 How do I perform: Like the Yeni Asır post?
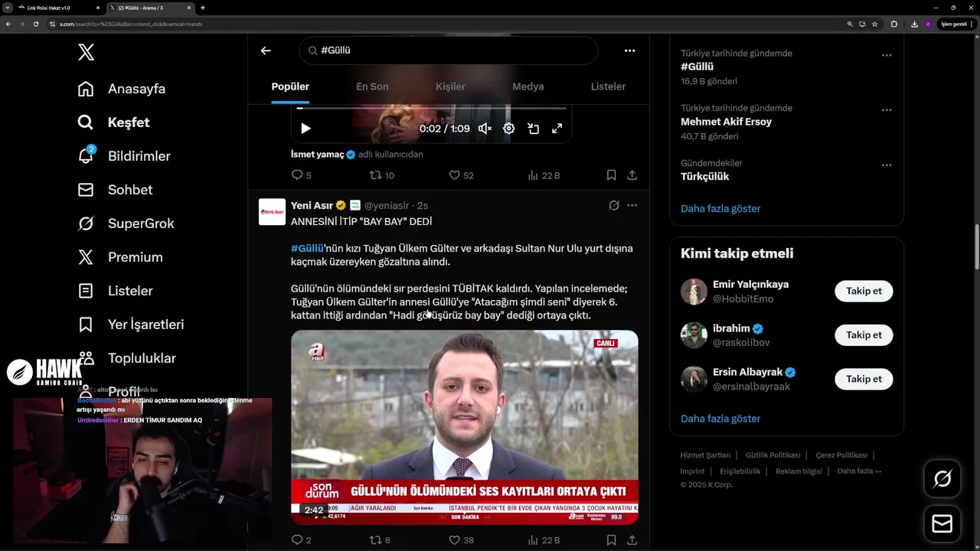(461, 540)
